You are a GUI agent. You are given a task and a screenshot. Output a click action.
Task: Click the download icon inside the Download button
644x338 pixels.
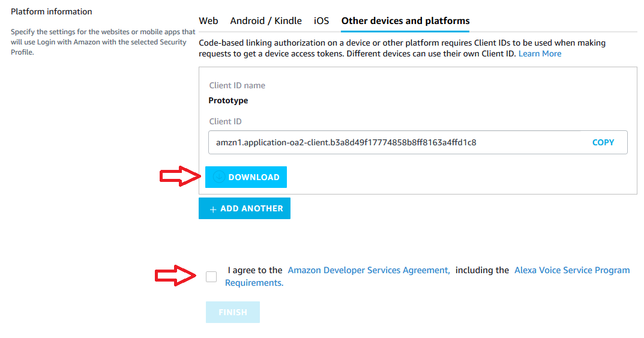pyautogui.click(x=219, y=177)
